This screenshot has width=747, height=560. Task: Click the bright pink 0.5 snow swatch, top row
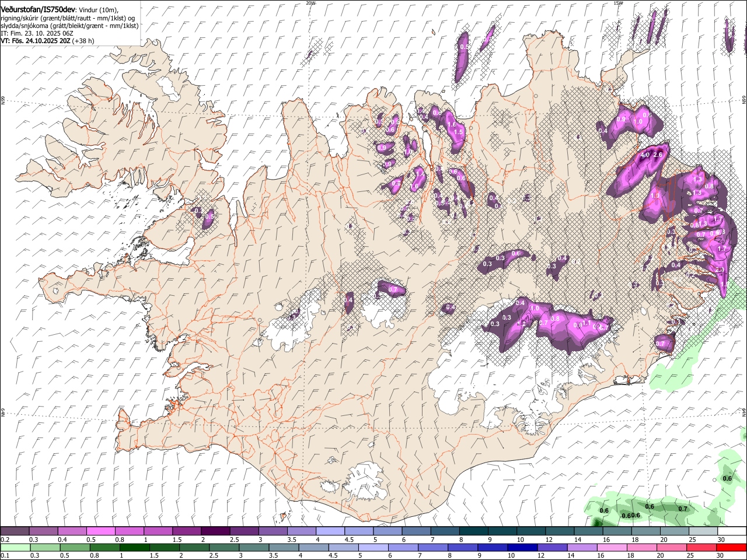click(x=100, y=531)
